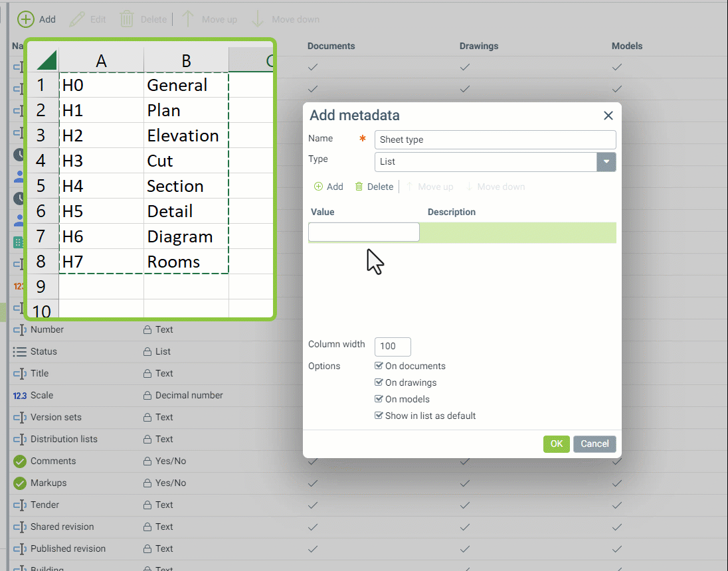Open the Type dropdown arrow
This screenshot has width=728, height=571.
606,162
